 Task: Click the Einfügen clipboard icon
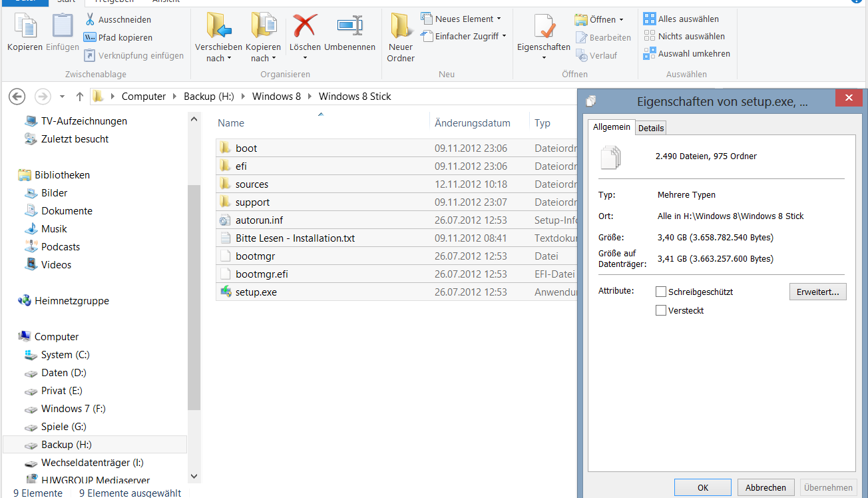[63, 26]
